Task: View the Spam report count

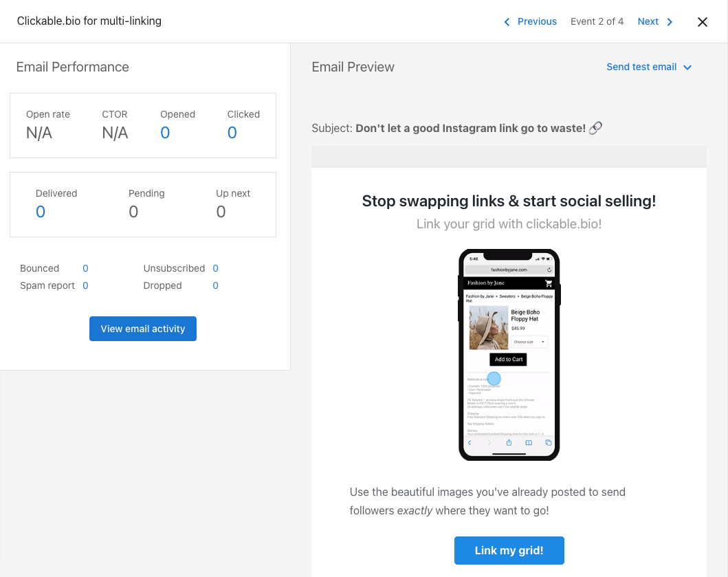Action: click(x=85, y=285)
